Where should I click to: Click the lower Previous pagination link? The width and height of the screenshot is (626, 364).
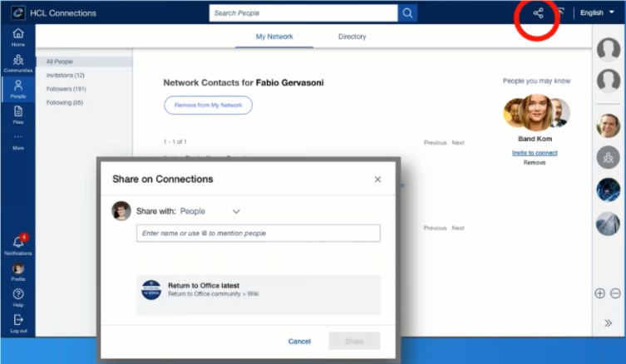(435, 228)
